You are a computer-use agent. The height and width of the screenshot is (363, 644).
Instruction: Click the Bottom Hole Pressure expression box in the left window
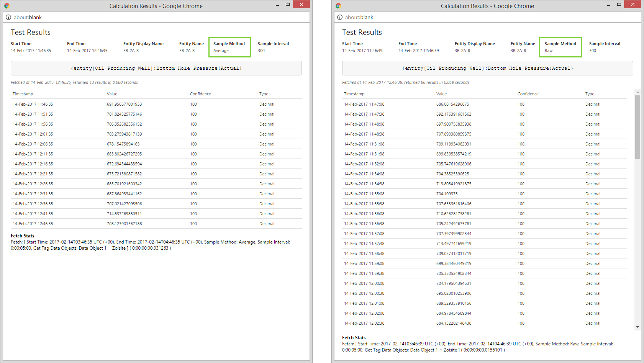tap(156, 68)
